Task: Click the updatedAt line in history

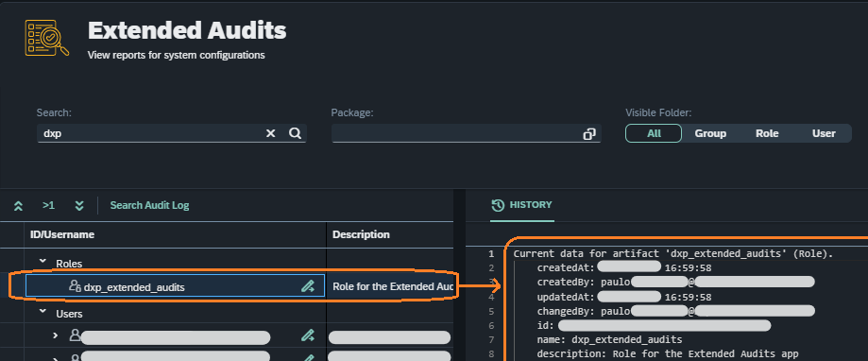Action: pos(624,297)
